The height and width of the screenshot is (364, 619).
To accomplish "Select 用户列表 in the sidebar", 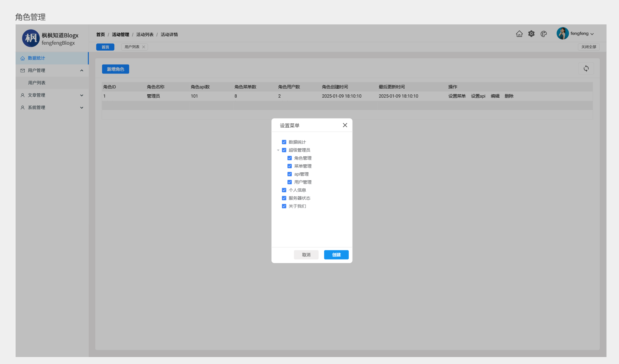I will pyautogui.click(x=37, y=83).
